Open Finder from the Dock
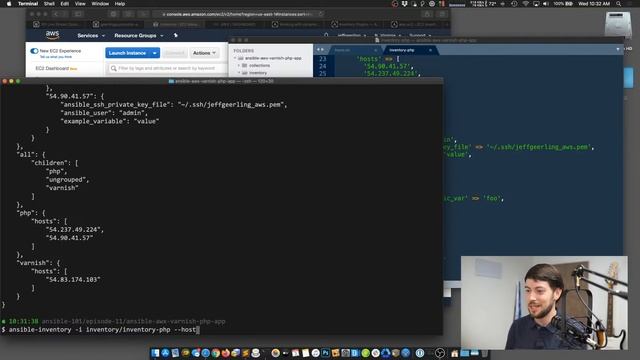This screenshot has height=360, width=640. pyautogui.click(x=156, y=353)
